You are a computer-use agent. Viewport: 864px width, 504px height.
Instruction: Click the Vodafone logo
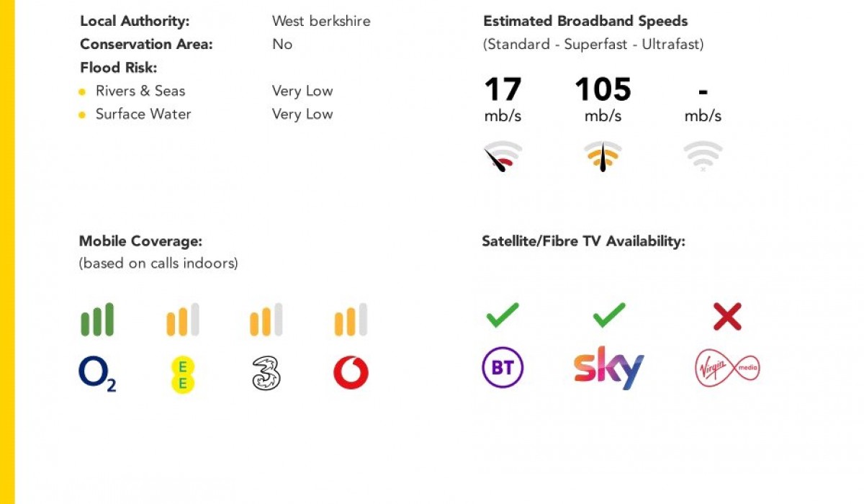351,374
